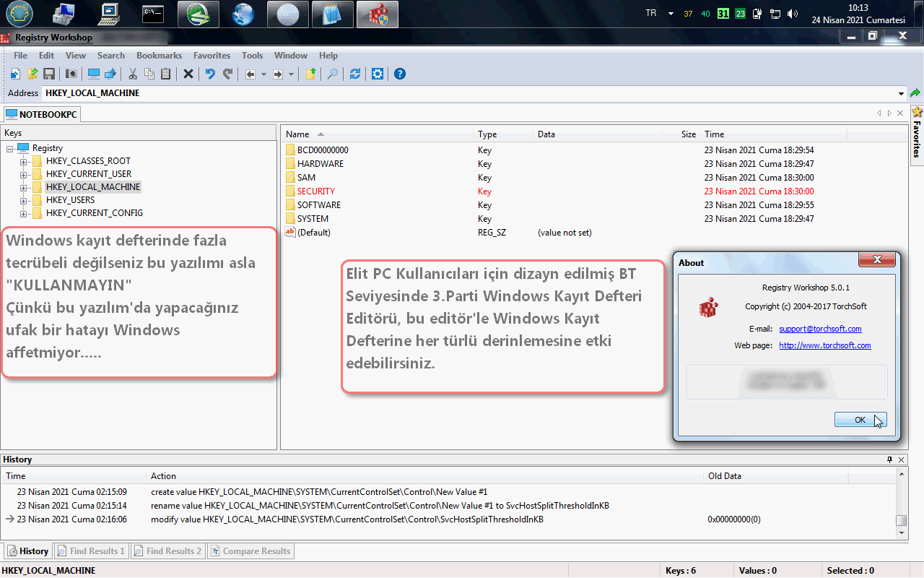This screenshot has width=924, height=578.
Task: Open the Forward button history dropdown arrow
Action: click(291, 74)
